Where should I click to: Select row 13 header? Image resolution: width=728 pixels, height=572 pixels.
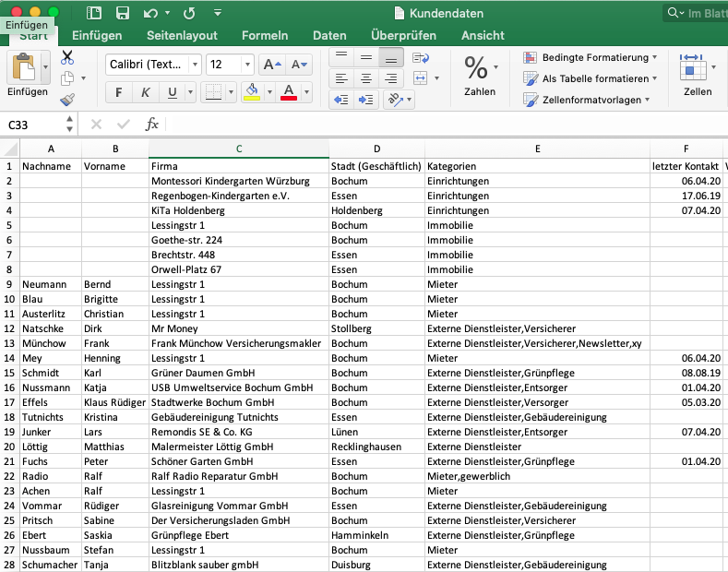point(9,343)
